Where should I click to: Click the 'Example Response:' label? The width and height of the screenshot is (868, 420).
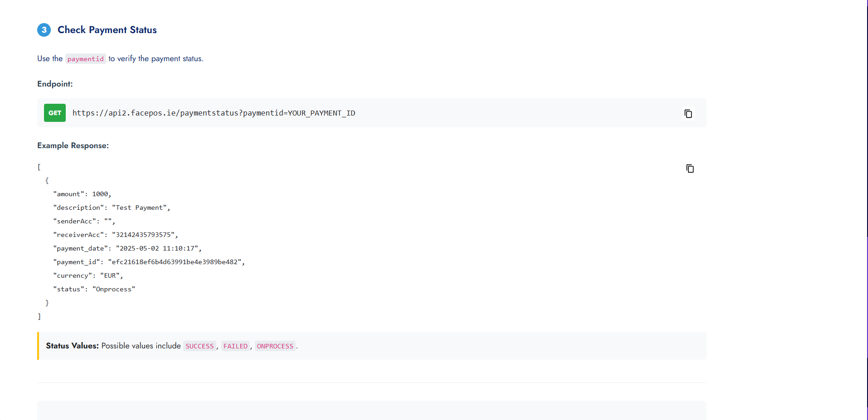click(x=73, y=145)
